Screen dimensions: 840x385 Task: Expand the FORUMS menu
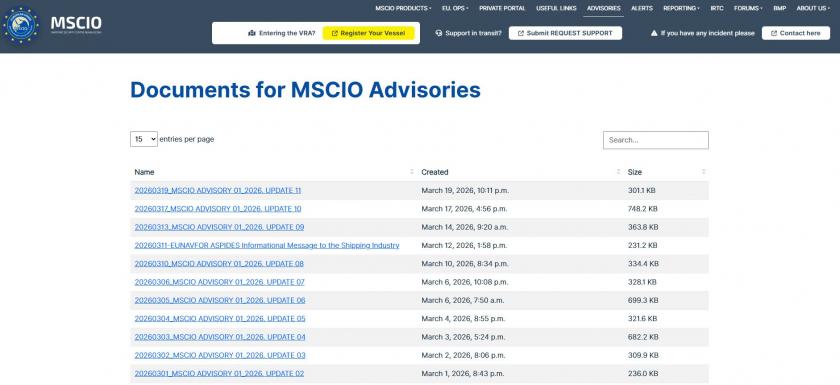coord(748,9)
